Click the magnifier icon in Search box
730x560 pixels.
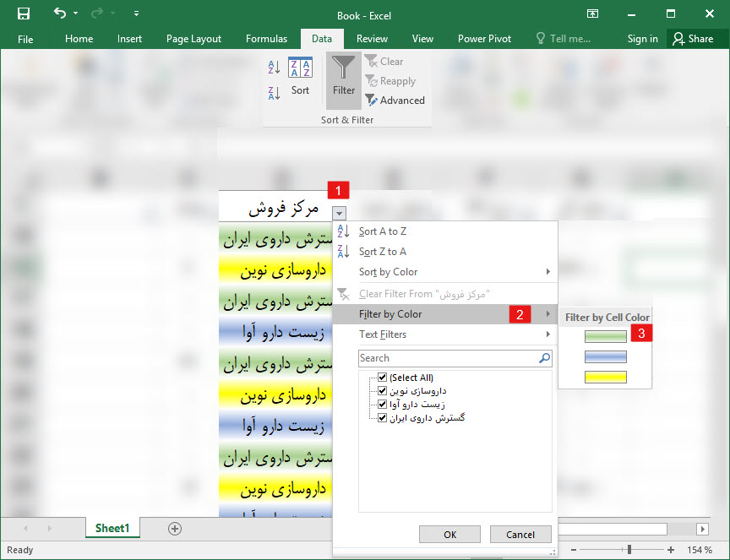pos(544,358)
